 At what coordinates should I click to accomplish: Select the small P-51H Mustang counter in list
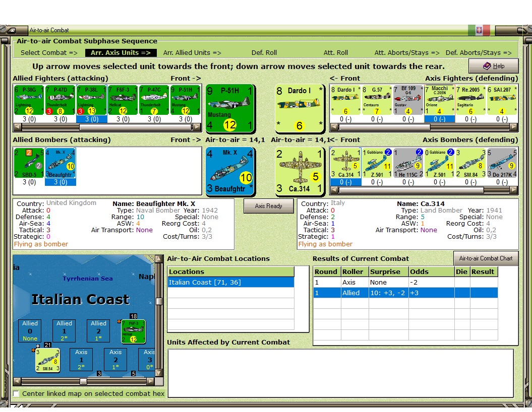click(x=185, y=100)
